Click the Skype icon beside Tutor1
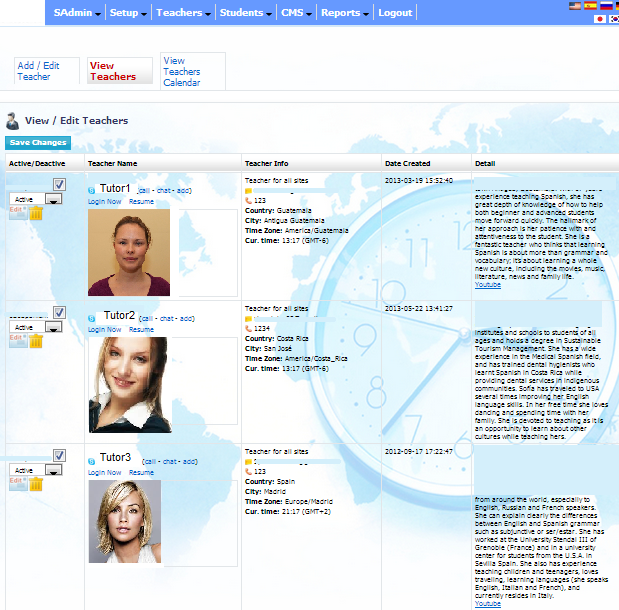Viewport: 619px width, 610px height. (92, 190)
